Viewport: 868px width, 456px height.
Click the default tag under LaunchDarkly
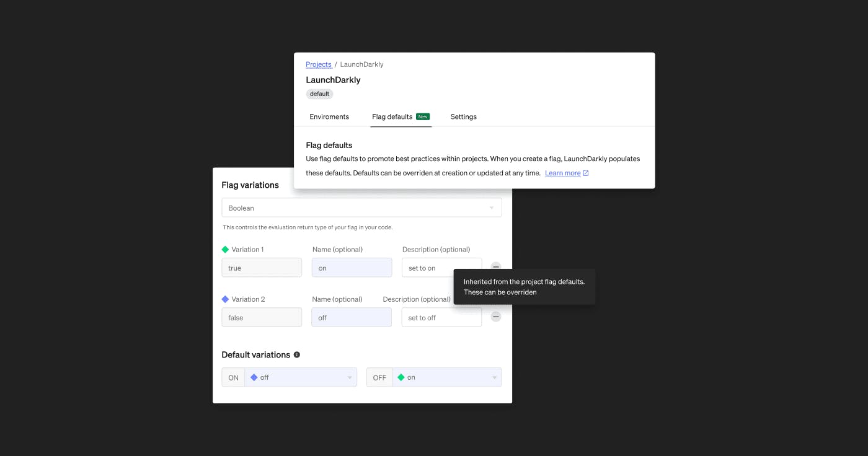pos(319,94)
